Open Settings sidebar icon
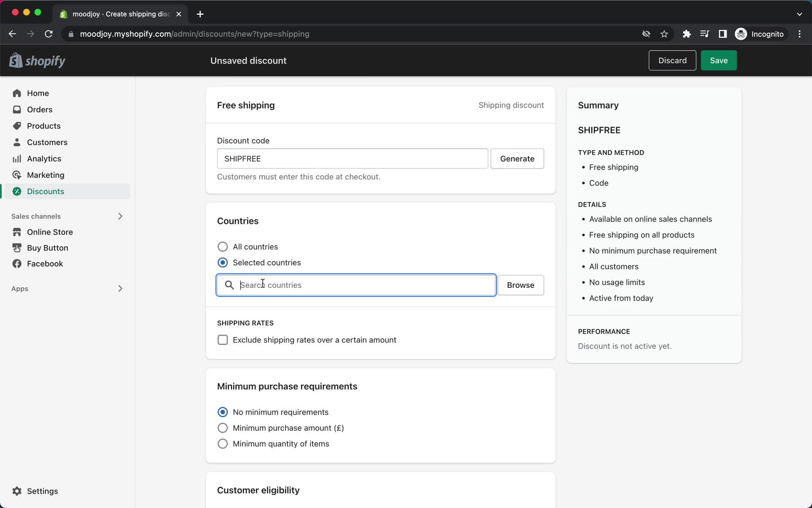The height and width of the screenshot is (508, 812). 16,491
